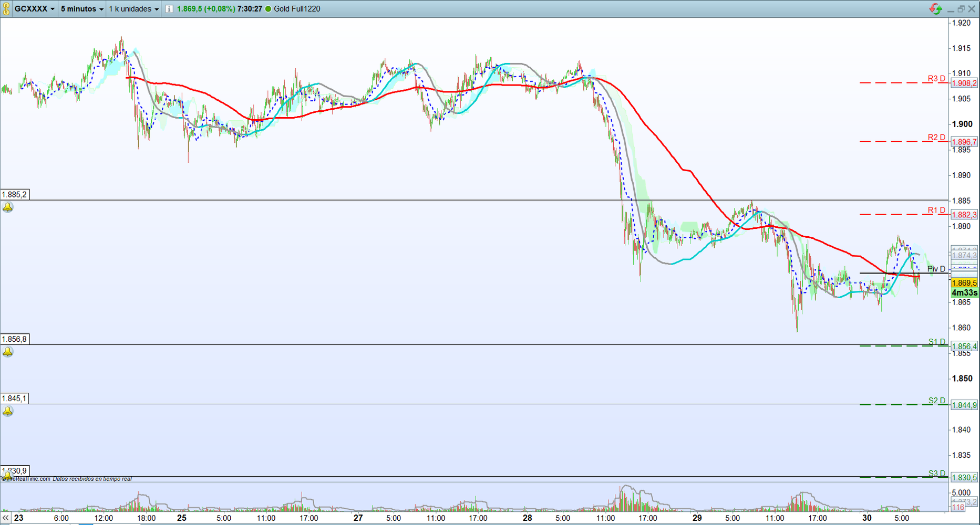980x525 pixels.
Task: Open the 1 k unidades dropdown
Action: 133,9
